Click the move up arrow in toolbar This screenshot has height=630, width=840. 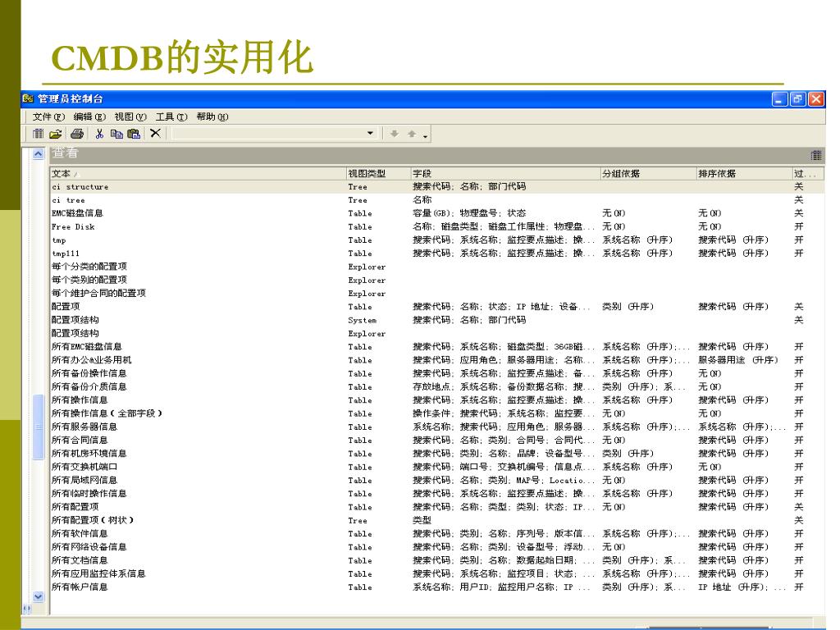(412, 134)
